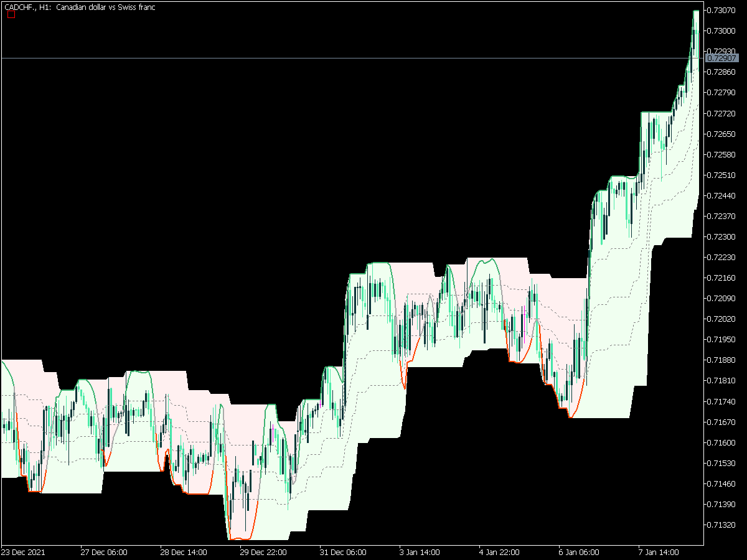Click the 3 Jan 14:00 time axis label
The height and width of the screenshot is (560, 747).
[420, 552]
